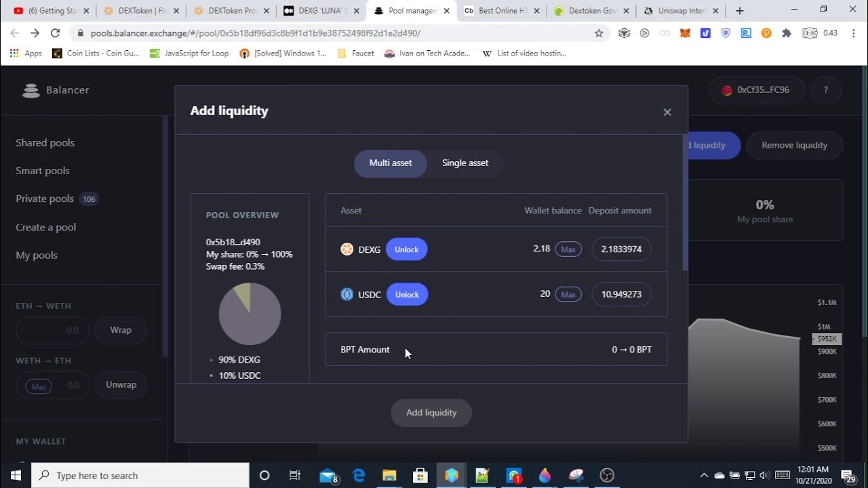Edit the USDC deposit amount field
Viewport: 868px width, 488px height.
[x=621, y=294]
